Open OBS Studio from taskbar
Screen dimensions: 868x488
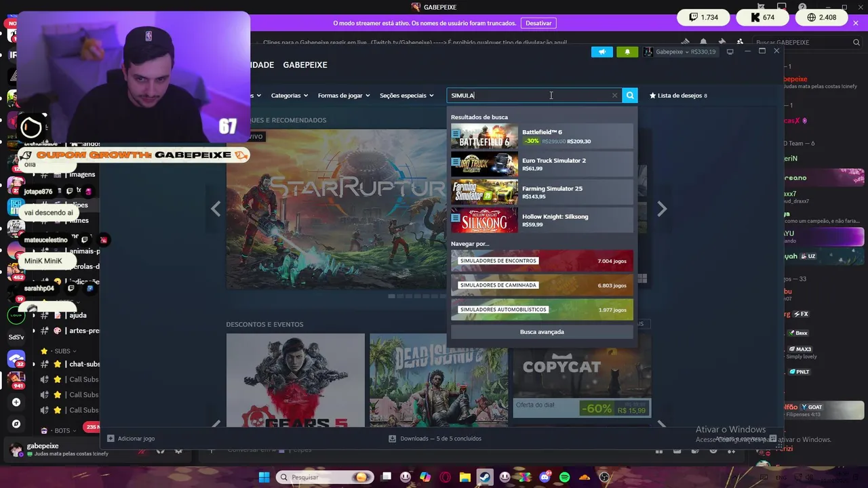(x=604, y=477)
